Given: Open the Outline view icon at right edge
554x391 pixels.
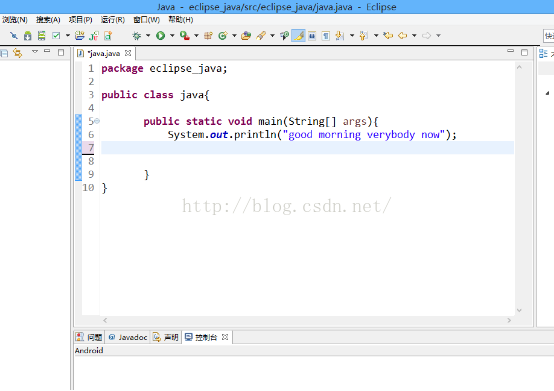Looking at the screenshot, I should point(543,54).
